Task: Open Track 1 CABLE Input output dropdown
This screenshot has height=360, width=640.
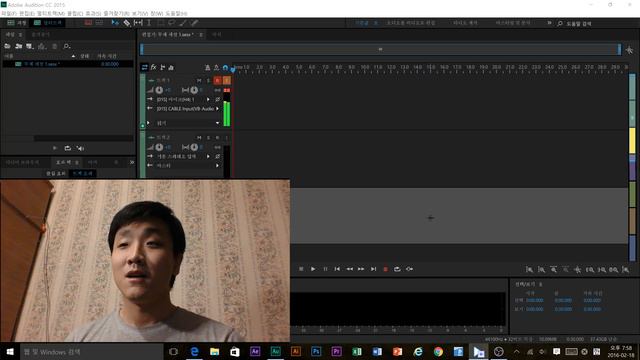Action: tap(217, 109)
